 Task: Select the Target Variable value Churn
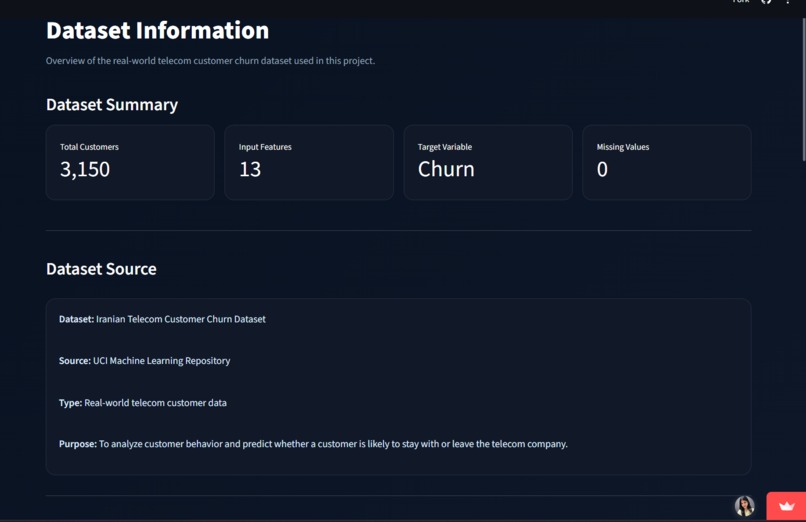tap(446, 170)
